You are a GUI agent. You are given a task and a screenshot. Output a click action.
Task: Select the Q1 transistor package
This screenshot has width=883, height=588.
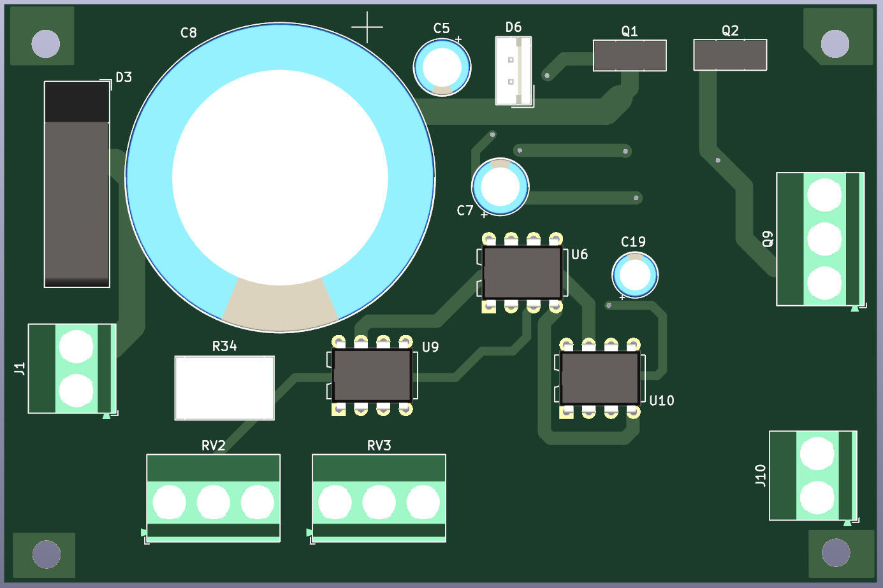[x=630, y=55]
